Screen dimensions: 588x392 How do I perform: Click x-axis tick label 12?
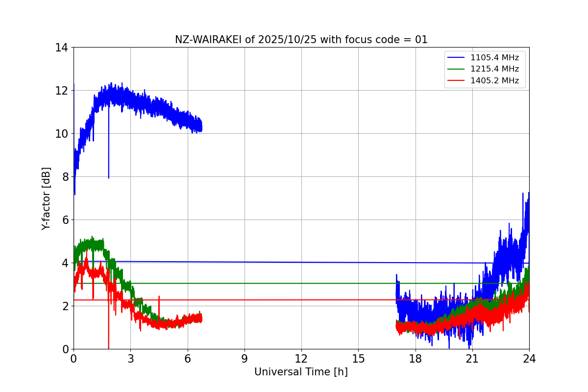coord(301,358)
